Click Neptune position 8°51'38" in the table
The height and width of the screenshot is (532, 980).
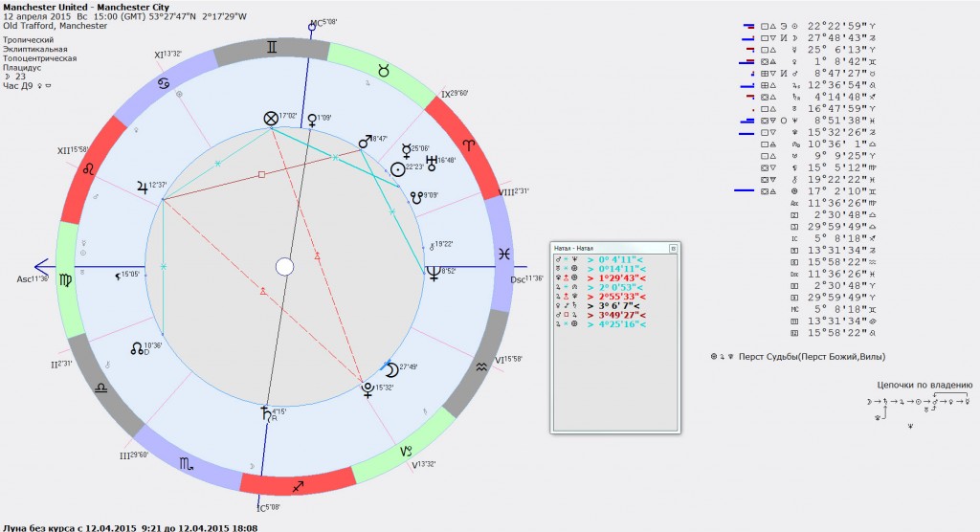(837, 121)
